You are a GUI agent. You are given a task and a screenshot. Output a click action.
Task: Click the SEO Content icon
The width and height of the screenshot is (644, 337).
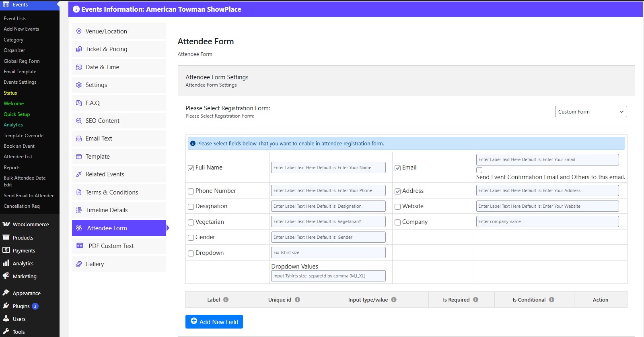pos(79,121)
